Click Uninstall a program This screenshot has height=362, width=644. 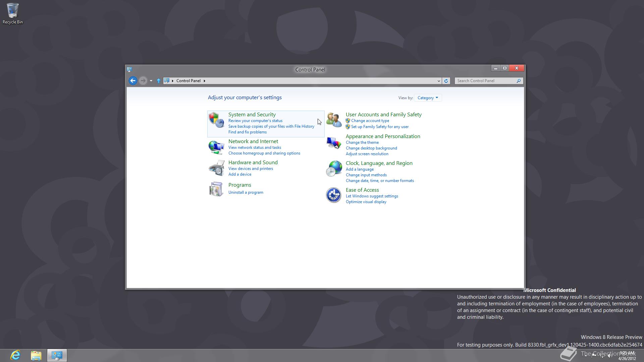(246, 192)
